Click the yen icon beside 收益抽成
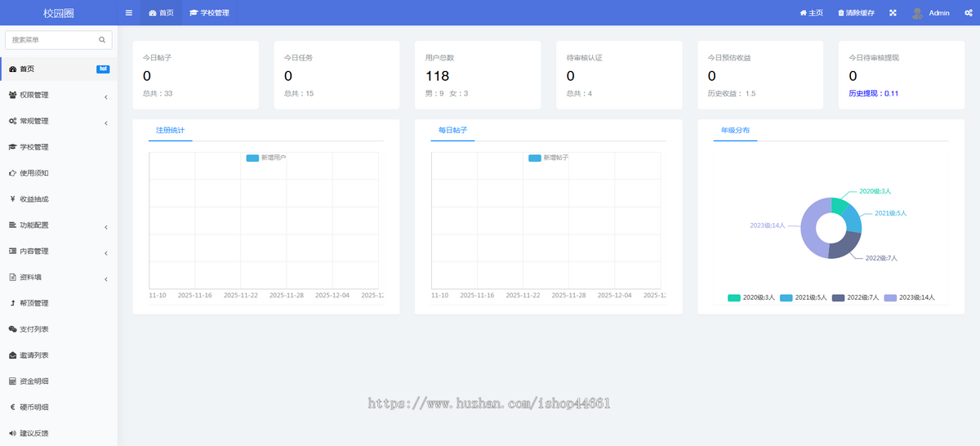The height and width of the screenshot is (446, 980). [x=12, y=199]
